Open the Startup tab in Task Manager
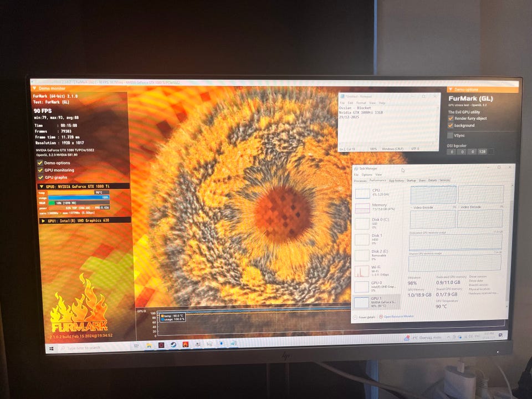 (411, 180)
